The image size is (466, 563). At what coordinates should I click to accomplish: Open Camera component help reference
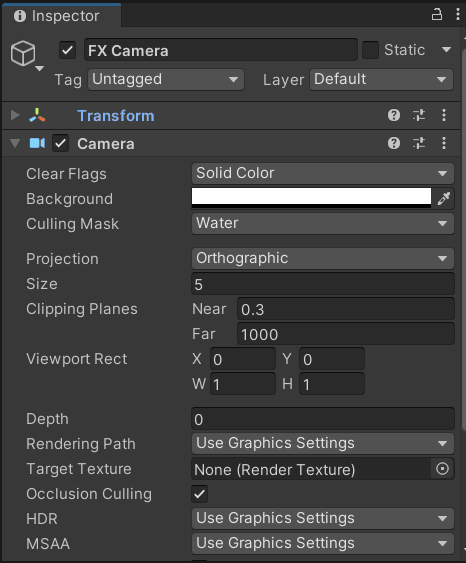[x=394, y=143]
